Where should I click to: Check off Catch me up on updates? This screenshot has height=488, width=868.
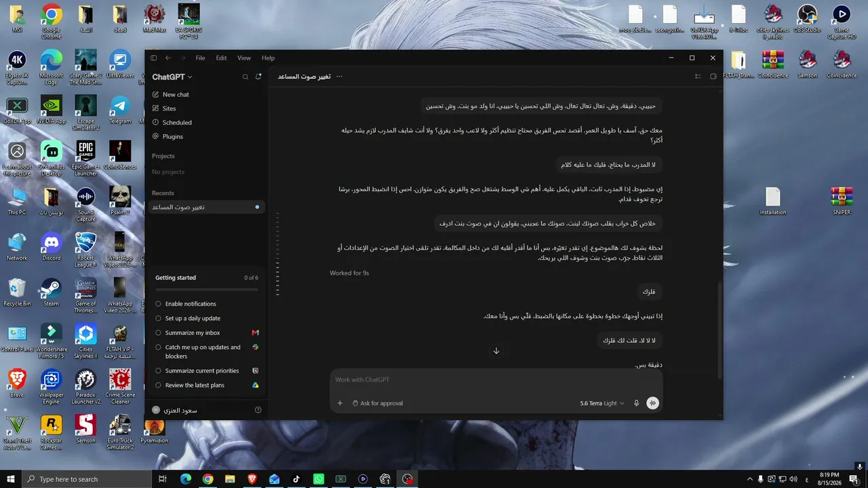pos(159,347)
